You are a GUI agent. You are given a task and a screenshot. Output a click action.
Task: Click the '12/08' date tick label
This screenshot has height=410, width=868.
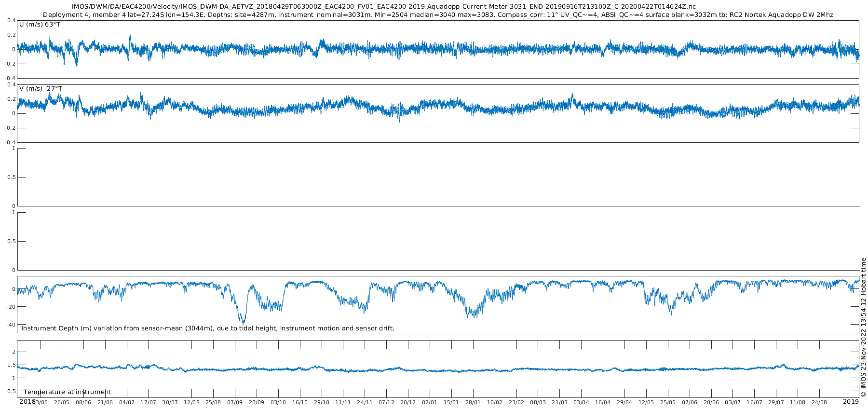[191, 402]
